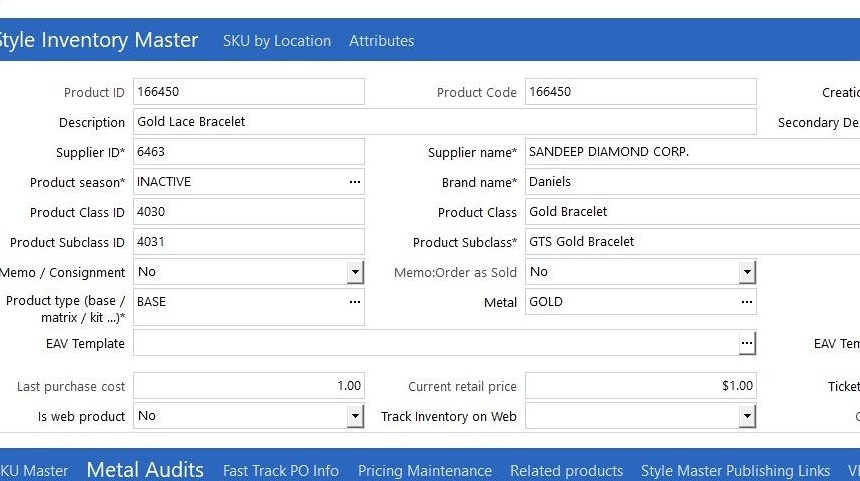Click the Product Subclass field showing GTS Gold Bracelet

[x=692, y=242]
